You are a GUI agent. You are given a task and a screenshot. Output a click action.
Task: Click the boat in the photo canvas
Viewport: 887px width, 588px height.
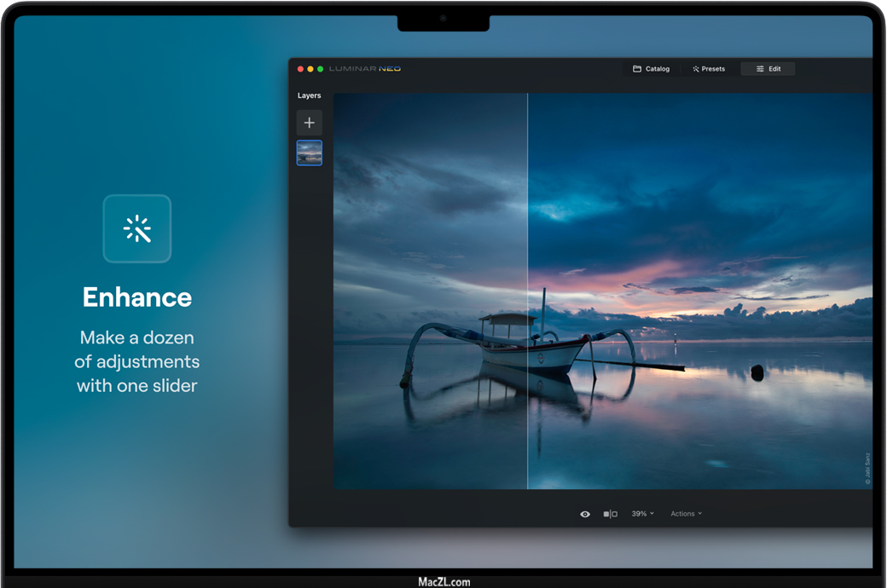click(x=529, y=345)
